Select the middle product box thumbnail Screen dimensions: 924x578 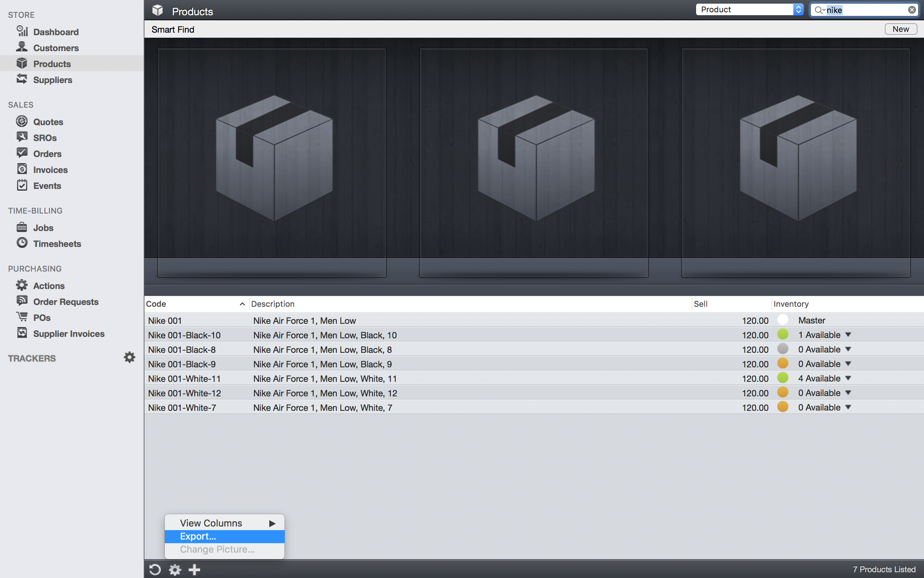(x=534, y=162)
